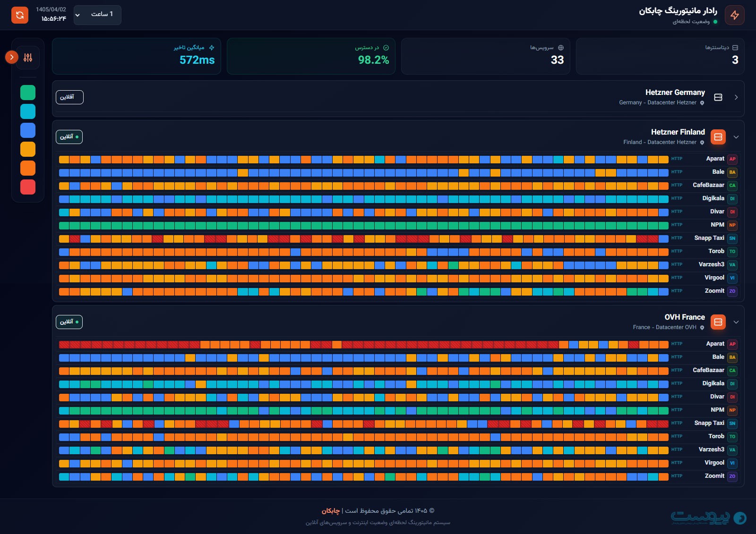Click the globe icon beside 'سرویس‌ها'

561,48
